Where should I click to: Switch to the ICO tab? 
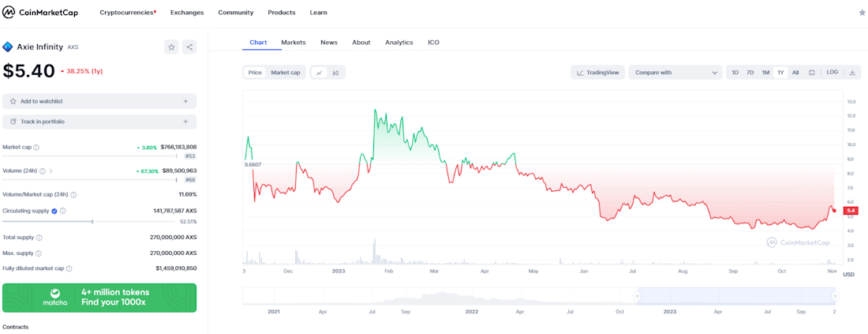(x=433, y=42)
